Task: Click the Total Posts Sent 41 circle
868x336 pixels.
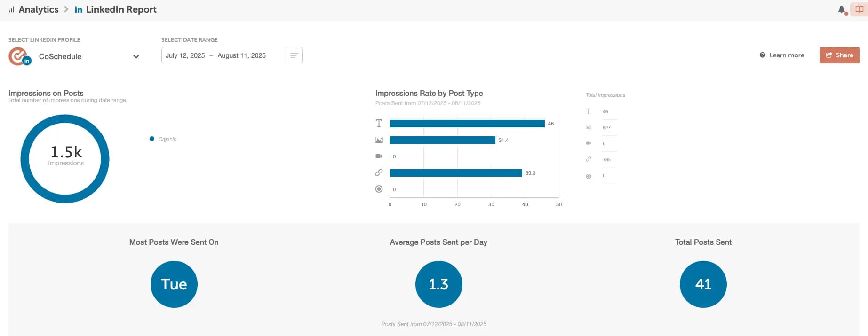Action: [703, 284]
